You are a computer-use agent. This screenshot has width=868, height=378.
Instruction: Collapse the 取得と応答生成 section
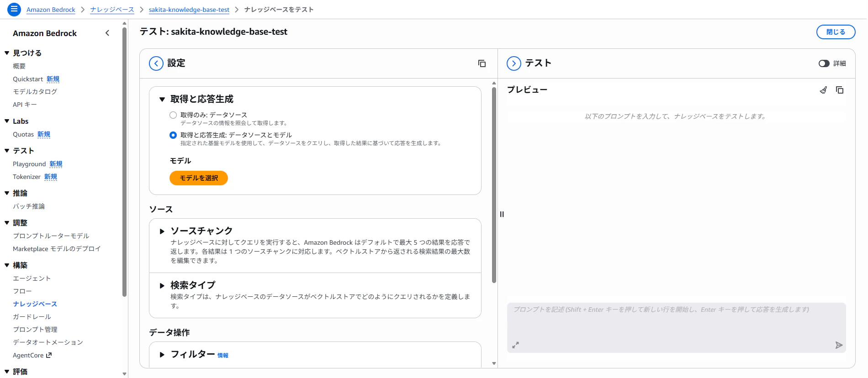tap(162, 99)
